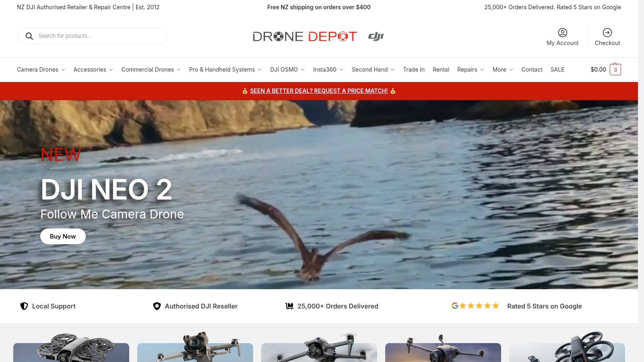The height and width of the screenshot is (362, 644).
Task: Click the Drone Depot logo
Action: point(305,36)
